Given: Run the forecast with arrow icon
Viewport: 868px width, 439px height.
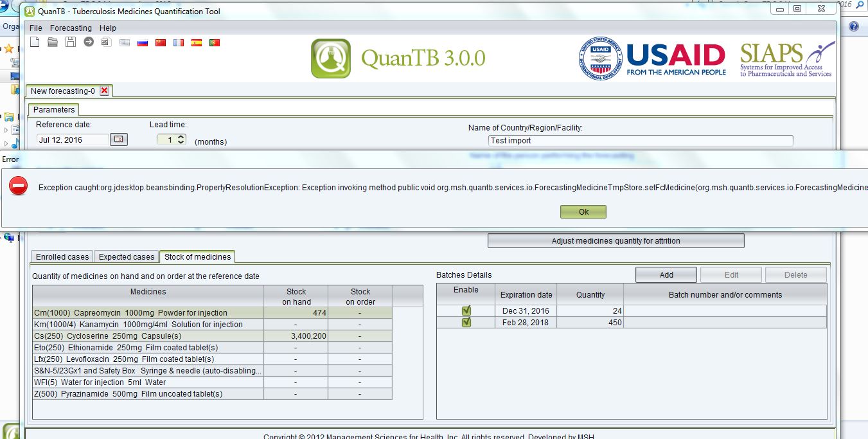Looking at the screenshot, I should click(89, 42).
